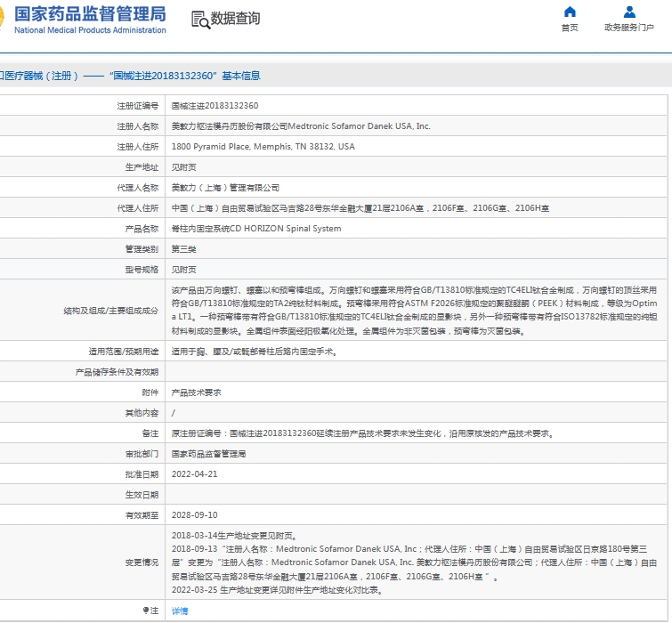Click the 产品储存条件及有效期 label

tap(117, 372)
